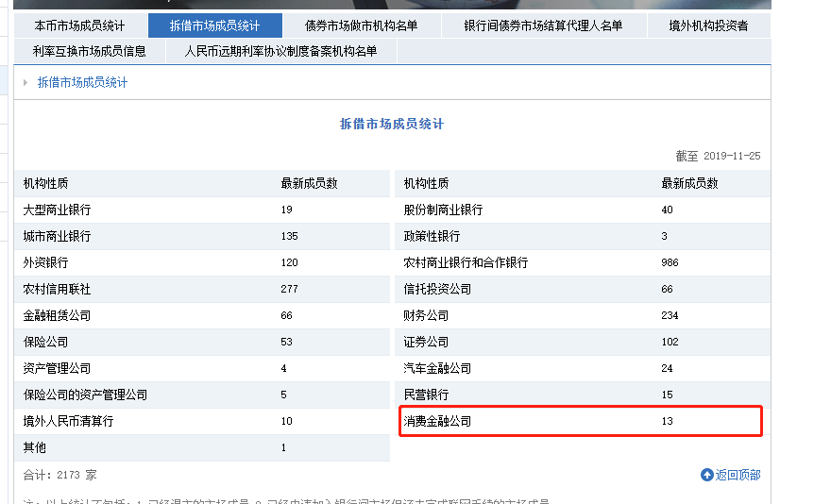Image resolution: width=831 pixels, height=504 pixels.
Task: Select the 财务公司 row label
Action: 426,316
